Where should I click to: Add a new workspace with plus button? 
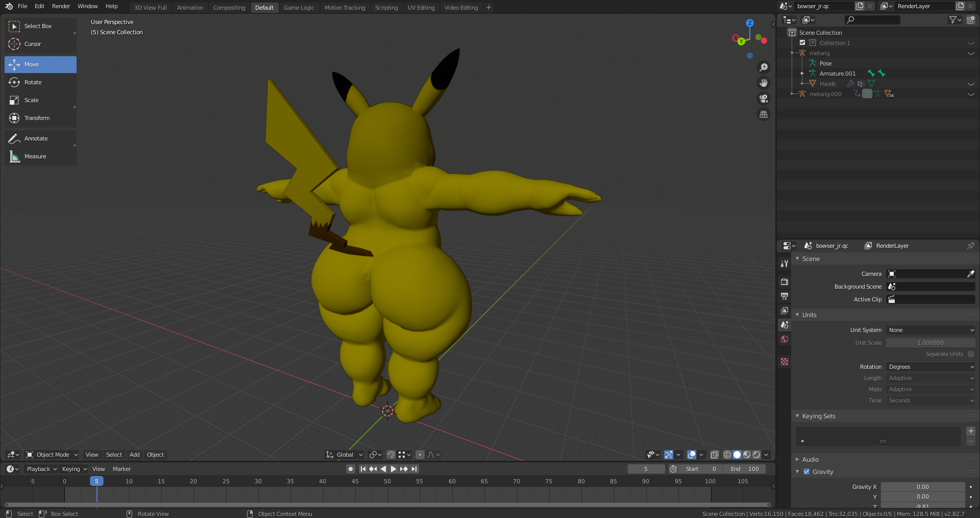(x=488, y=7)
